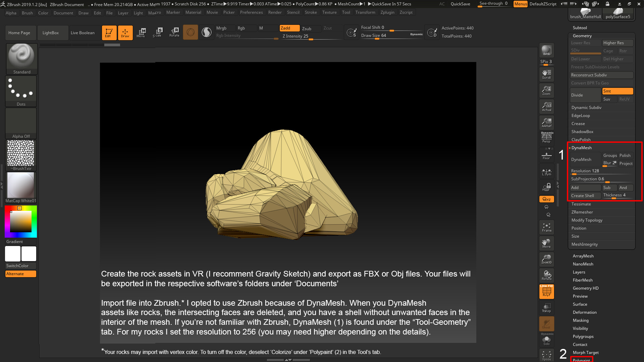The height and width of the screenshot is (362, 644).
Task: Toggle Zadd sculpting mode
Action: click(x=289, y=28)
